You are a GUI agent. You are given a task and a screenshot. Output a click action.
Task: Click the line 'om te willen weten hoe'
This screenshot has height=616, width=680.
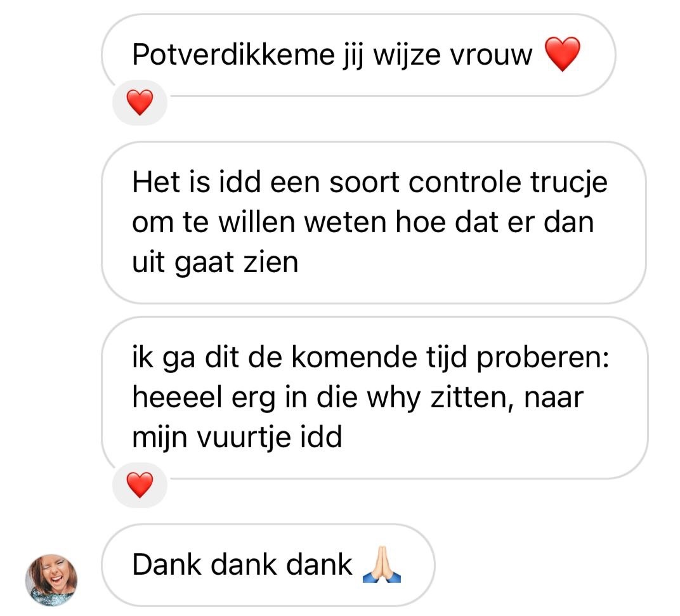pyautogui.click(x=290, y=223)
